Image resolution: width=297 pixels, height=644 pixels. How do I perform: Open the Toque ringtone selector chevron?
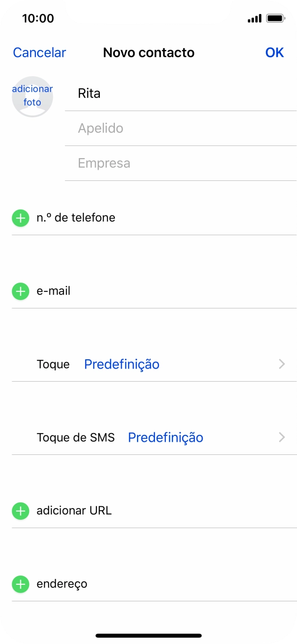tap(282, 364)
